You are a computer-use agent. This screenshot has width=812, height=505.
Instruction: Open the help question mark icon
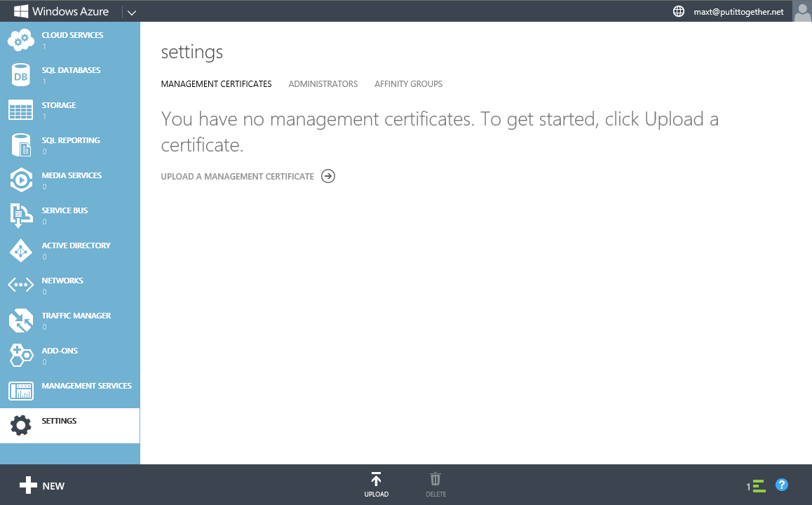click(x=781, y=485)
